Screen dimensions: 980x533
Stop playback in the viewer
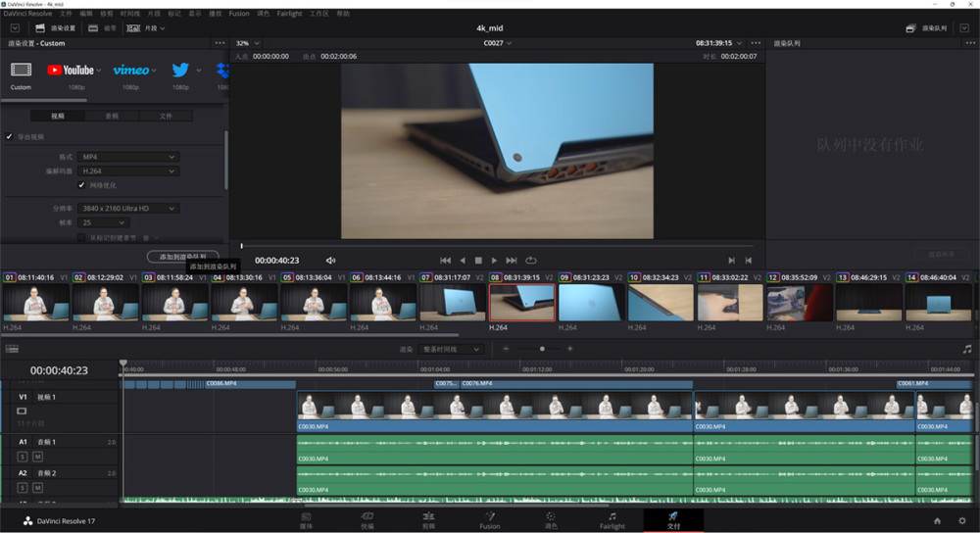(x=478, y=261)
